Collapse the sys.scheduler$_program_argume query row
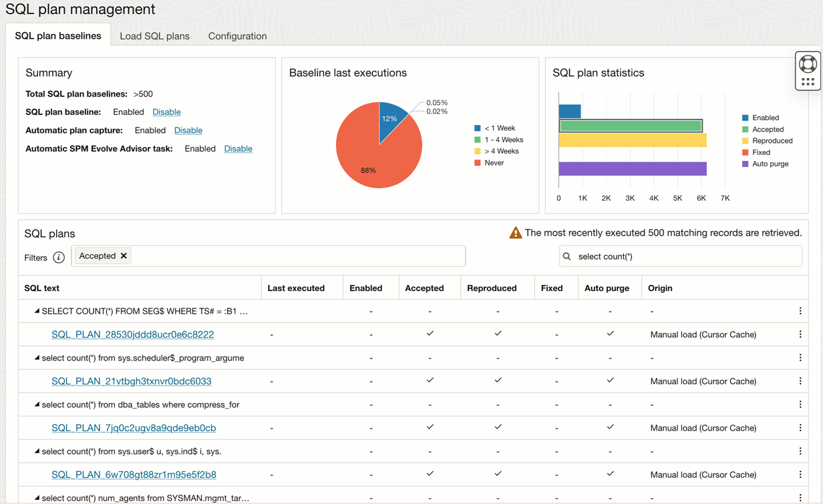This screenshot has width=823, height=504. 37,358
